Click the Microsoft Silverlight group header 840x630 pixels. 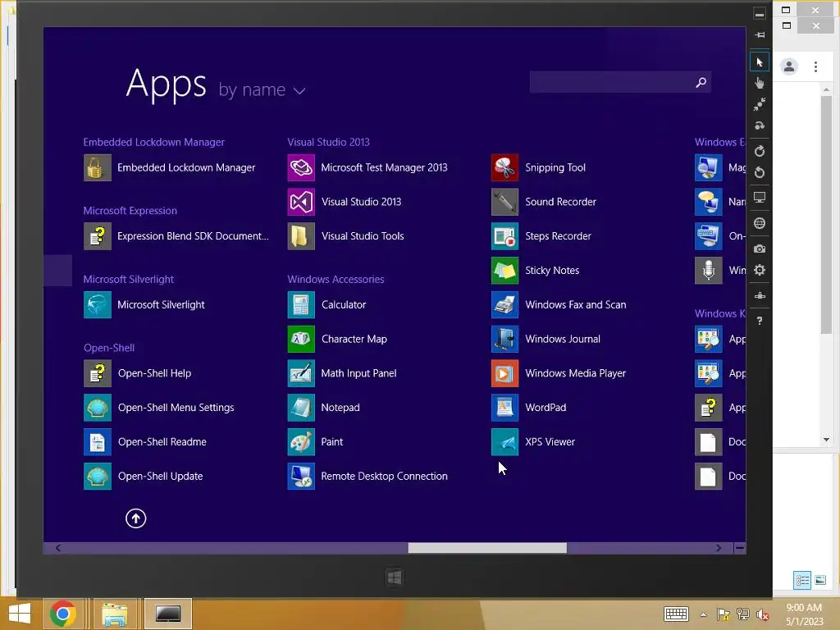point(129,279)
